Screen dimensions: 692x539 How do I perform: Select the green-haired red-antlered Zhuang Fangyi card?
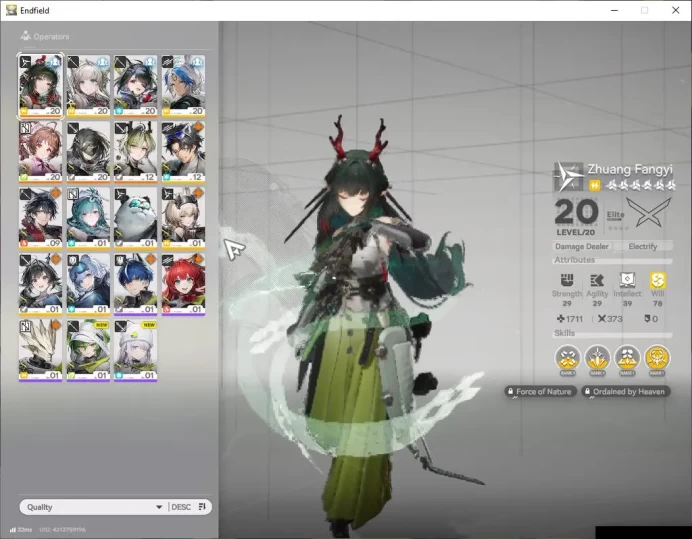click(x=40, y=86)
